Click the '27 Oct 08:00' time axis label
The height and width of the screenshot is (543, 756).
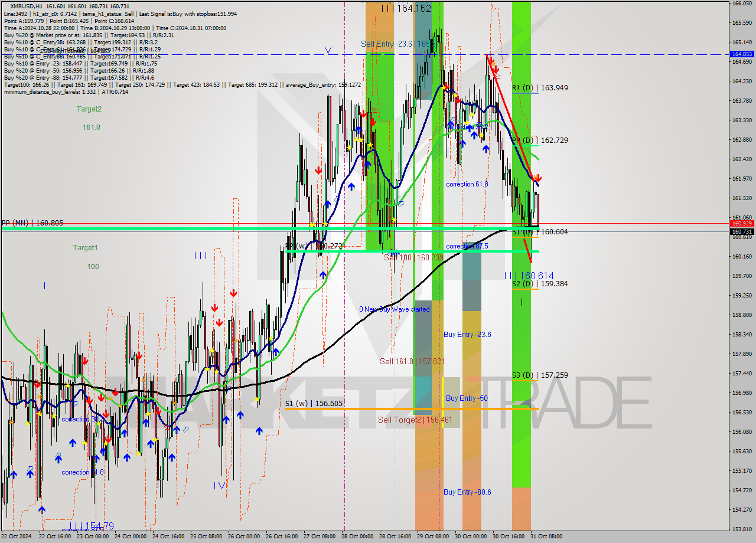pos(320,537)
